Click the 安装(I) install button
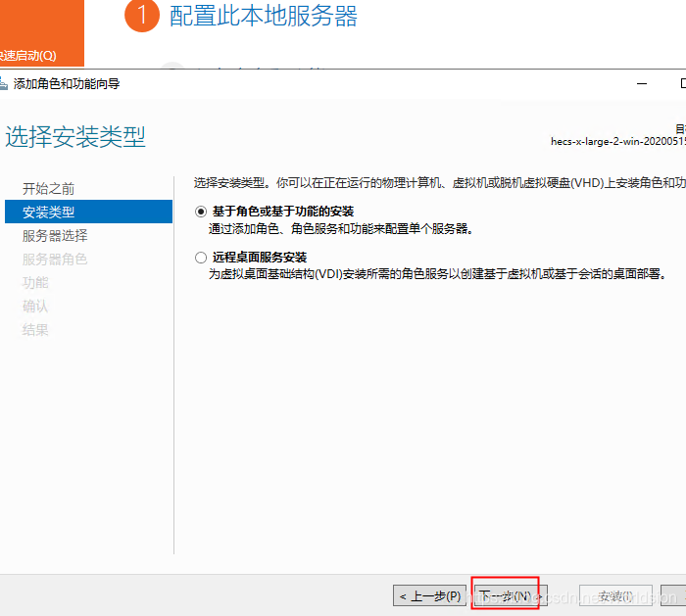Viewport: 686px width, 616px height. point(615,595)
